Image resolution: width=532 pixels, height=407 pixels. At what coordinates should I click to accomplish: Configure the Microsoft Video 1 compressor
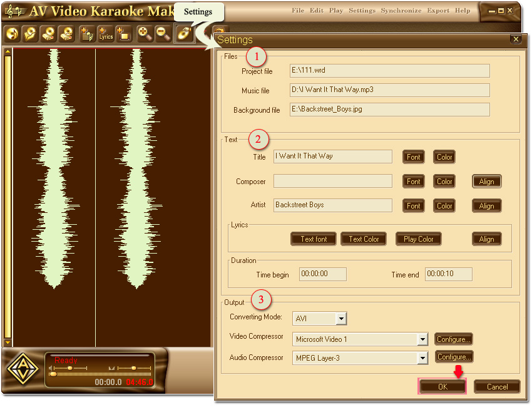[453, 339]
